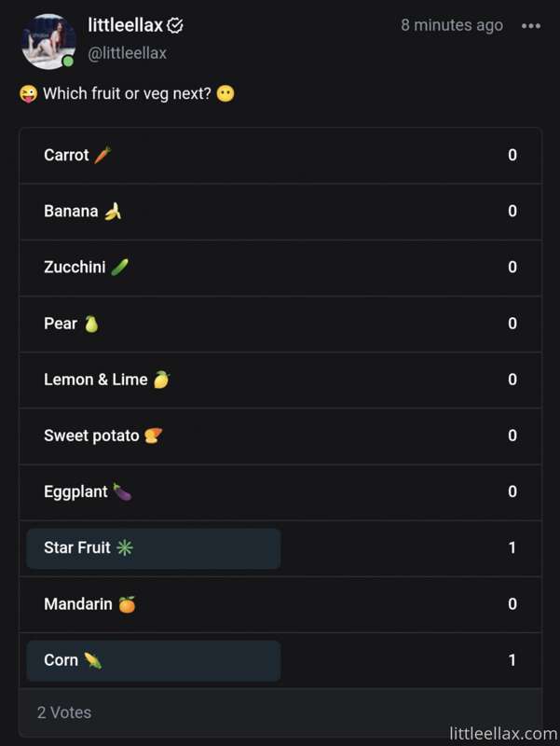Click the littleellax display name
This screenshot has height=746, width=560.
click(126, 25)
